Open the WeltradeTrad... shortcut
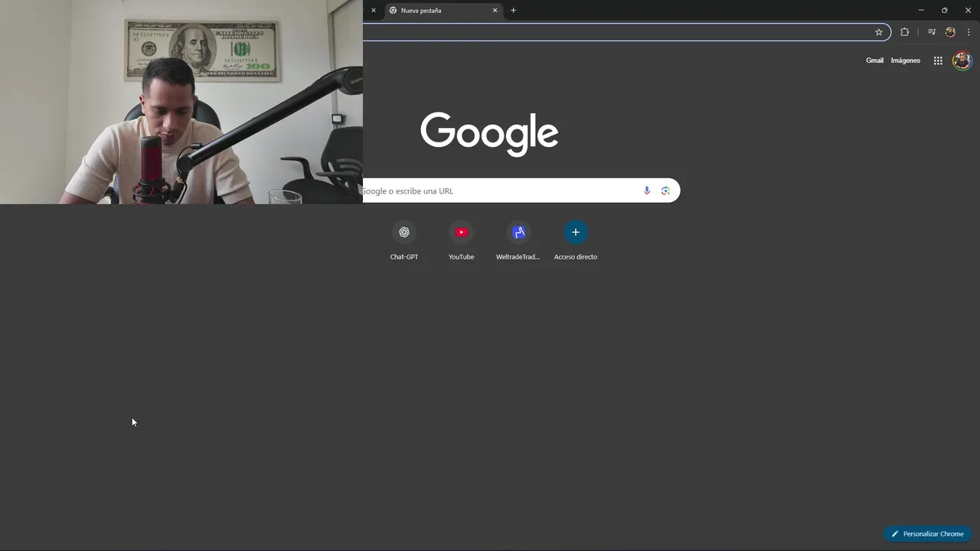Viewport: 980px width, 551px height. coord(518,240)
